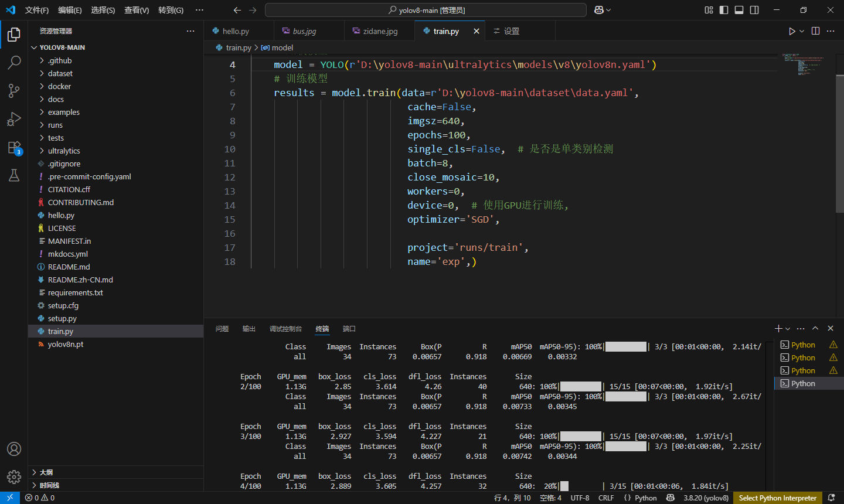The height and width of the screenshot is (504, 844).
Task: Expand the ultralytics folder
Action: tap(116, 151)
